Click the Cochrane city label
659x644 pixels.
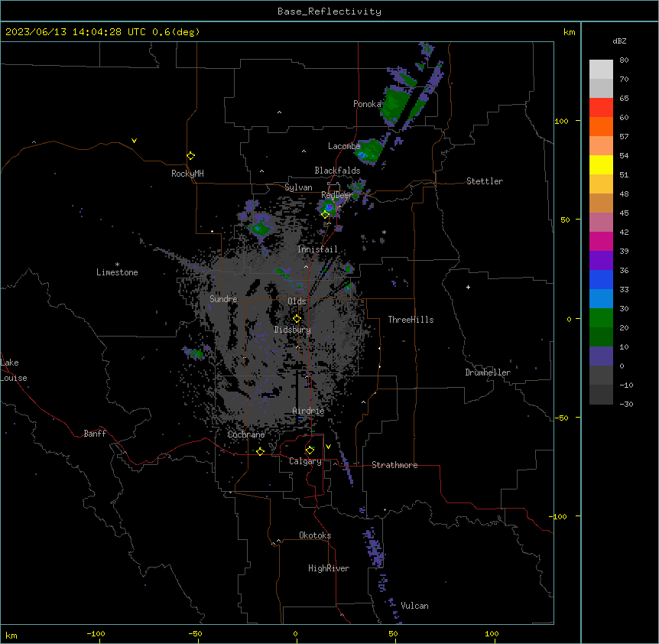tap(246, 434)
